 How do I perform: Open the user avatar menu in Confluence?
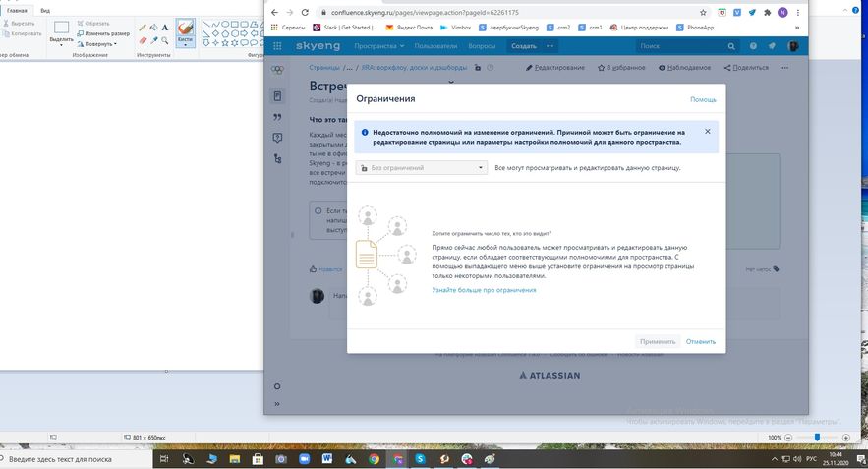tap(792, 46)
